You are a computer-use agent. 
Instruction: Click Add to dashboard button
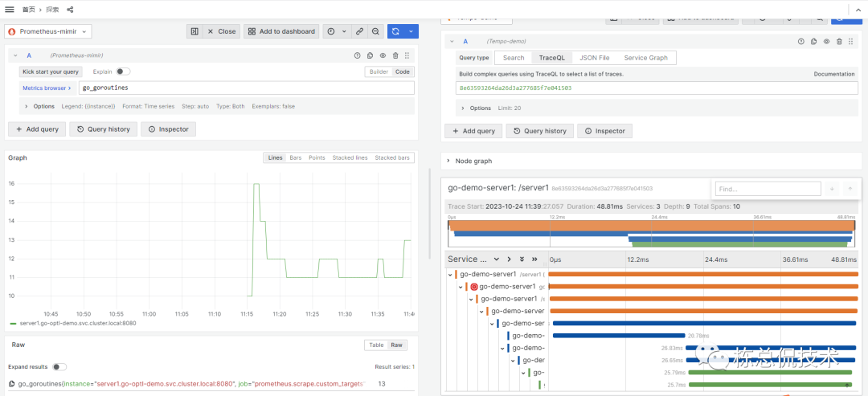(x=282, y=31)
